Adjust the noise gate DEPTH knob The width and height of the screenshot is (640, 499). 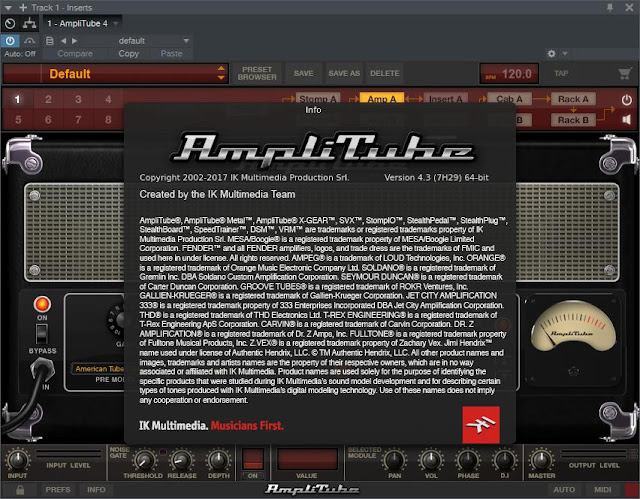[x=218, y=461]
